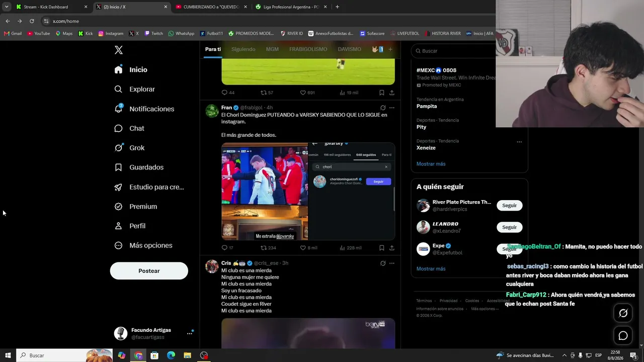Open File Explorer from the taskbar

(187, 355)
